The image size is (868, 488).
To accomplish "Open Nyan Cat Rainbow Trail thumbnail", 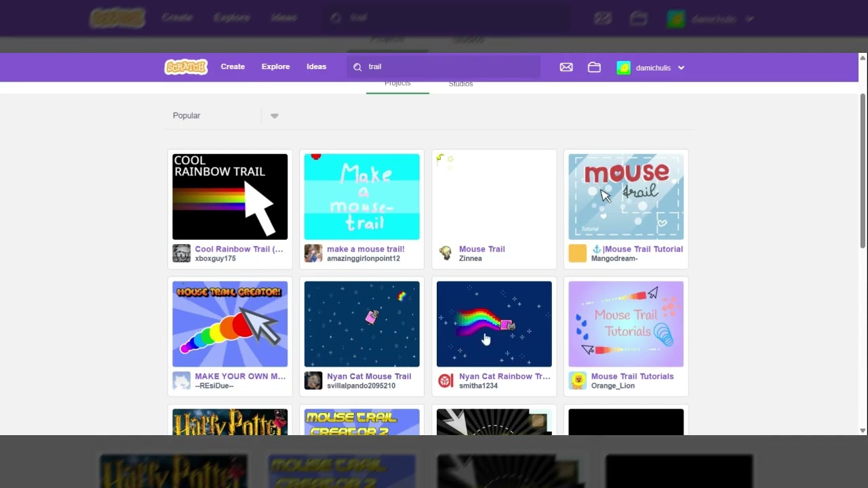I will 494,324.
